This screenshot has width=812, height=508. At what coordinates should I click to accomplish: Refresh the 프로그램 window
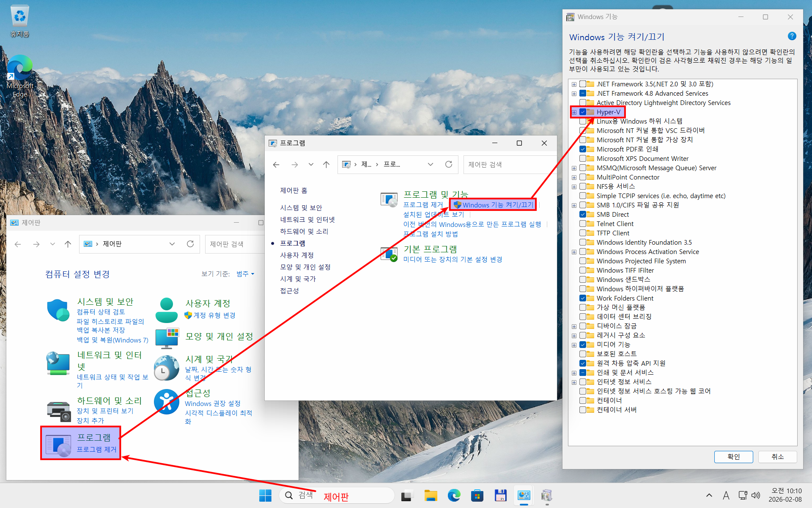[x=449, y=164]
